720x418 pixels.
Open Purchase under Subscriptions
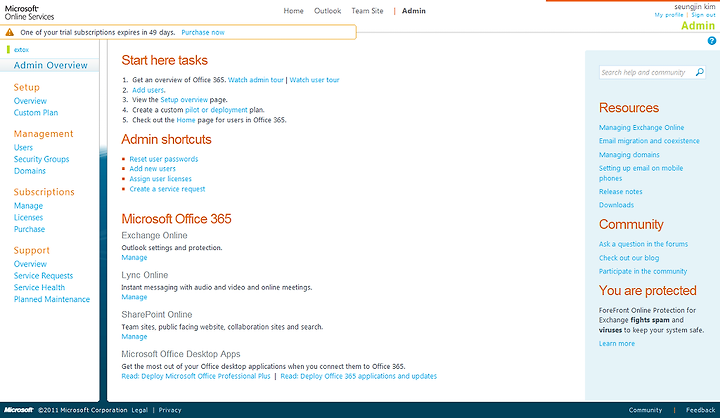pyautogui.click(x=29, y=229)
